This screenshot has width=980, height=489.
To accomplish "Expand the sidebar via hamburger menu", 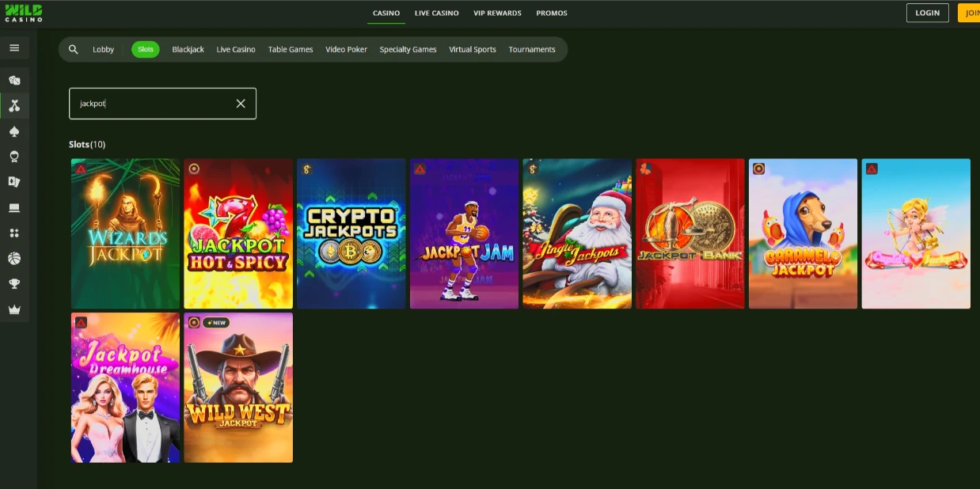I will [14, 47].
